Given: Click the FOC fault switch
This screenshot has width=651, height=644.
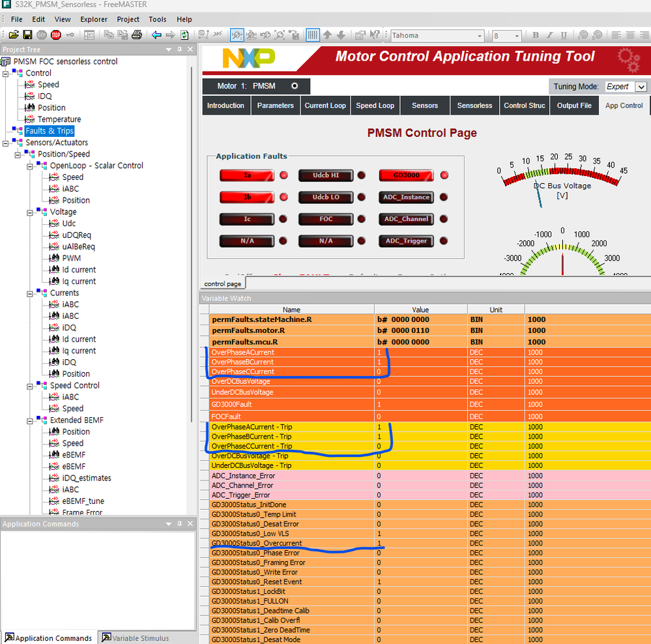Looking at the screenshot, I should [326, 219].
